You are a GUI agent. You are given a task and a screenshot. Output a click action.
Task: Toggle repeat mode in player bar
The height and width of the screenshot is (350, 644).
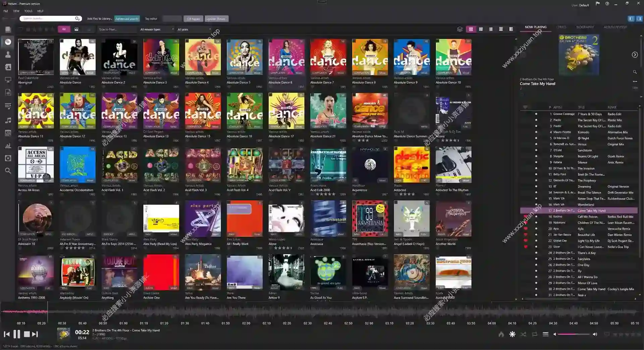[535, 334]
